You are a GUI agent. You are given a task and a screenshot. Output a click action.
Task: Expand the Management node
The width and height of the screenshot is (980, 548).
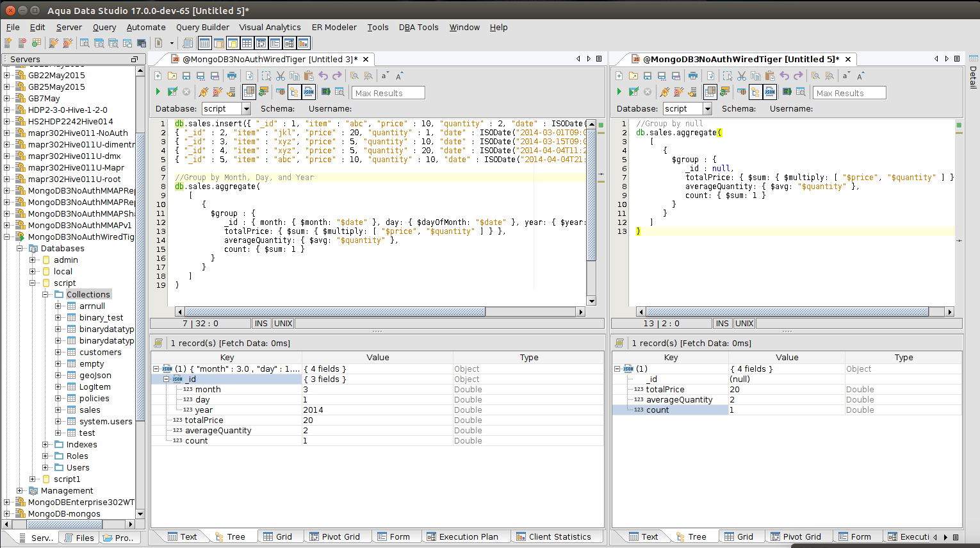point(20,491)
